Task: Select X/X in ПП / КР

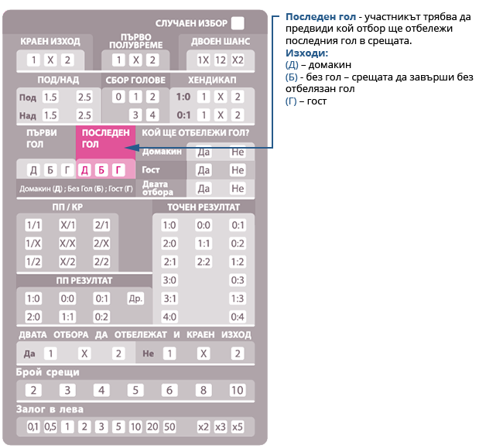Action: click(67, 243)
